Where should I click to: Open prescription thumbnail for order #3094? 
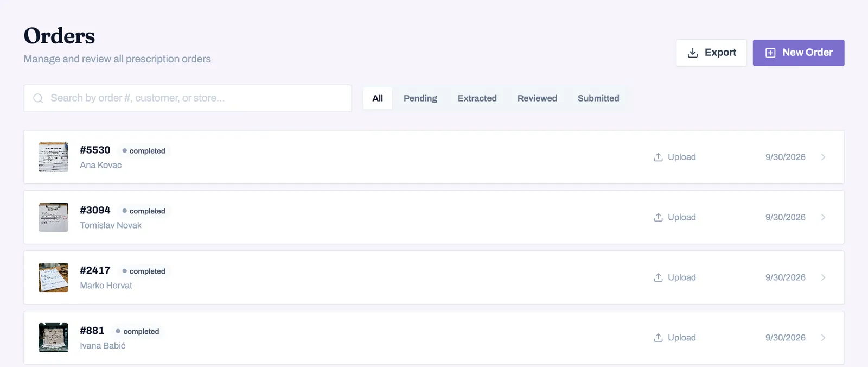click(54, 217)
